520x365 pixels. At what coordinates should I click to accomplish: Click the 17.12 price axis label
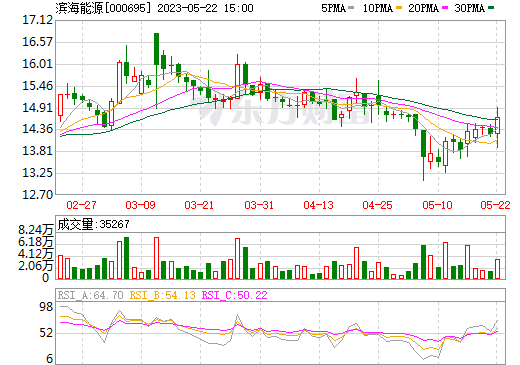click(x=37, y=20)
